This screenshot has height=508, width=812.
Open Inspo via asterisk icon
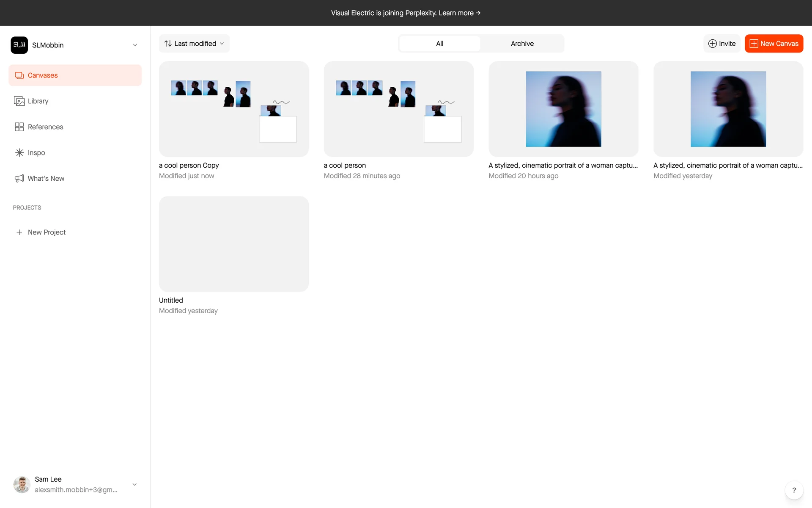point(19,153)
